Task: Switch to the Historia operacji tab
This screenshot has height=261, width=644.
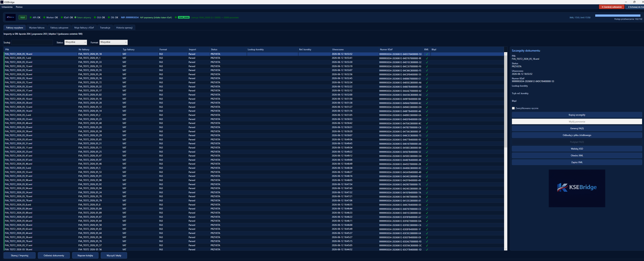Action: 124,28
